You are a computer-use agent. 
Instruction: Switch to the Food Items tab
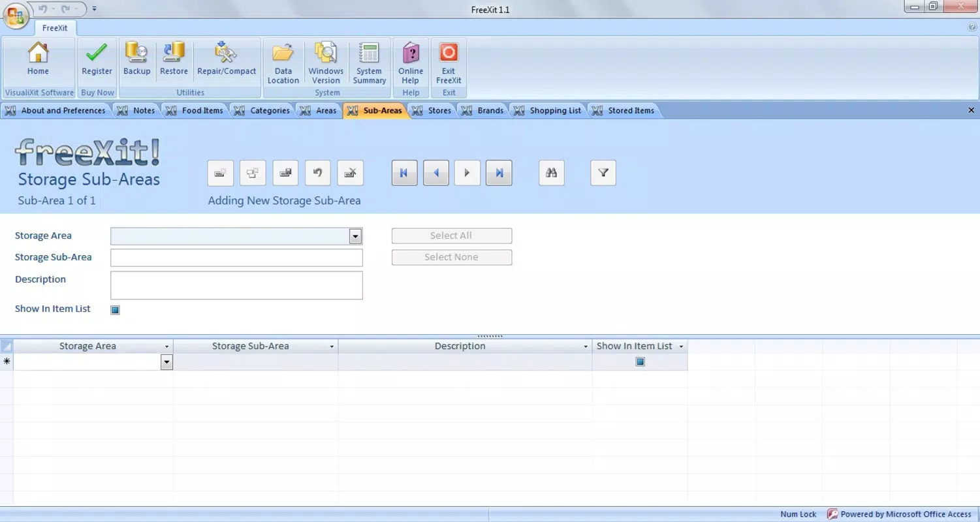click(x=195, y=110)
